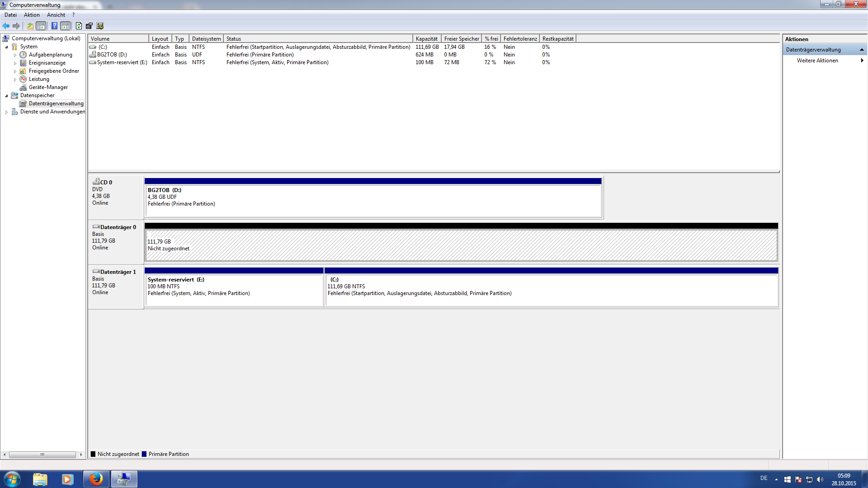Collapse the Datenträgerverwaltung actions section
Screen dimensions: 868x488
[861, 50]
